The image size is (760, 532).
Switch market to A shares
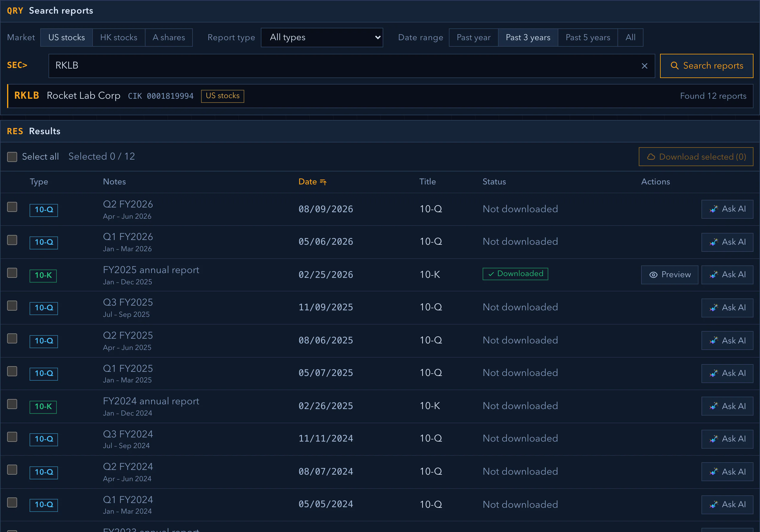pyautogui.click(x=169, y=37)
